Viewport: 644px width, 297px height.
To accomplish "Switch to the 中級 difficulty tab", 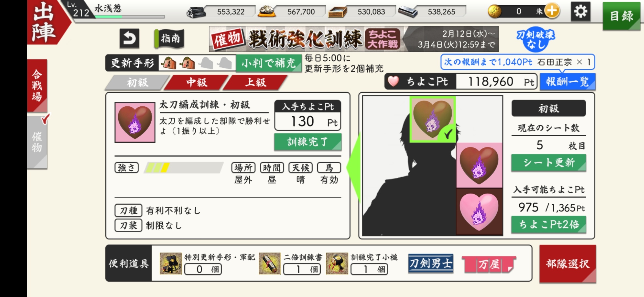I will pyautogui.click(x=197, y=82).
